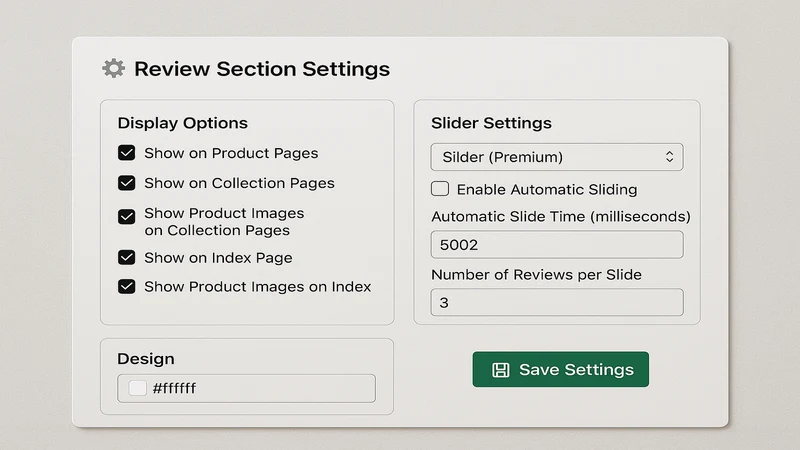Click the Design heading
The image size is (800, 450).
146,359
